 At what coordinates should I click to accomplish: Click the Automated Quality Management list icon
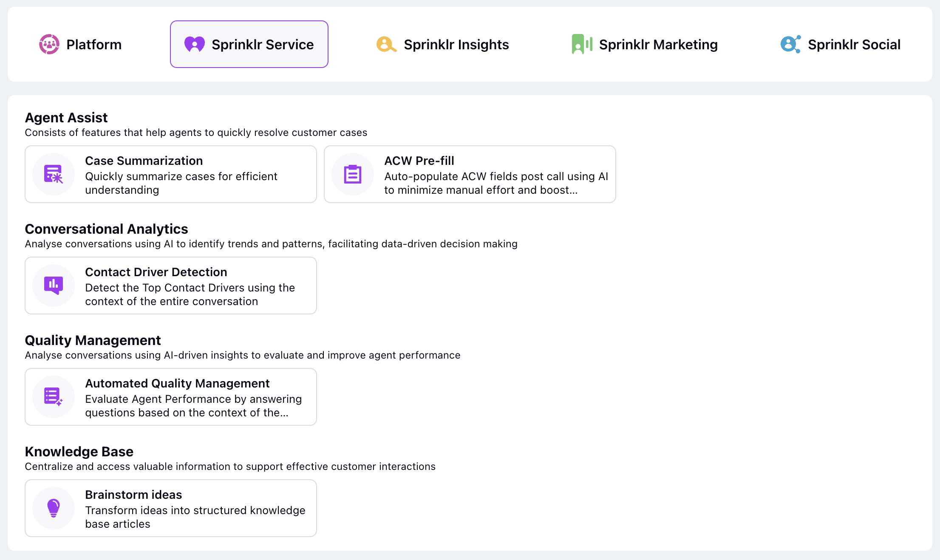pos(54,397)
